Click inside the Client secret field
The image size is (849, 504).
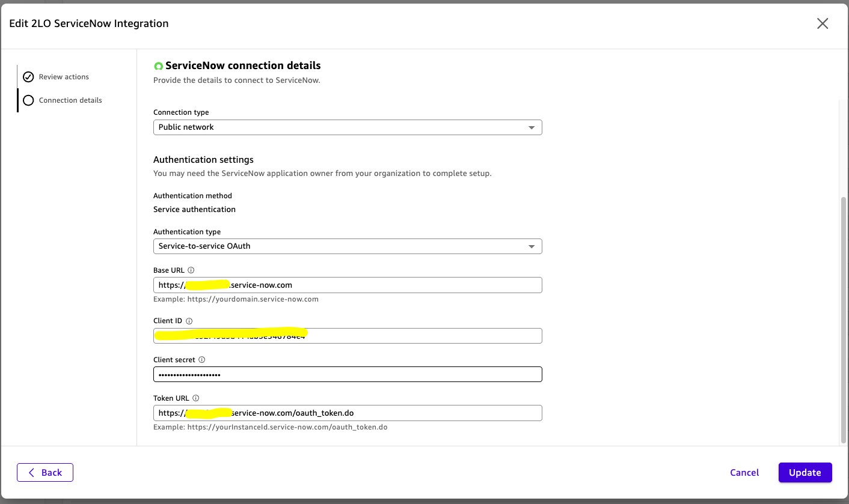(348, 374)
